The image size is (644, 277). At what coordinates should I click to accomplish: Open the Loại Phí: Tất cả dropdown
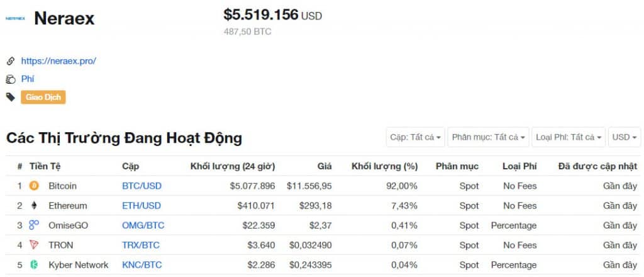tap(569, 137)
